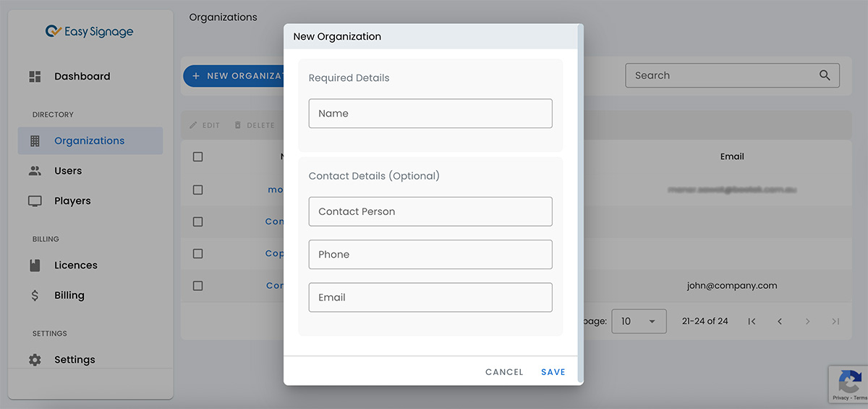The width and height of the screenshot is (868, 409).
Task: Click the Licences book icon
Action: [35, 266]
